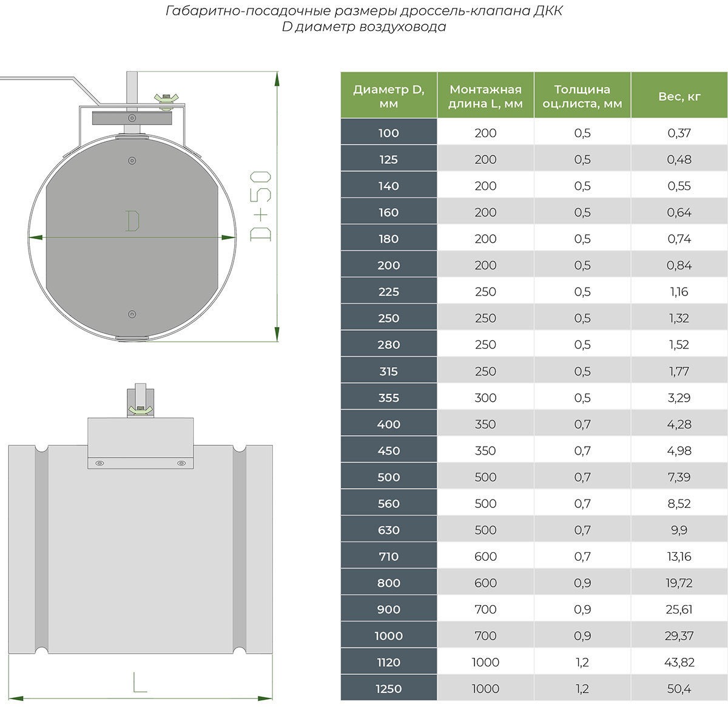Image resolution: width=728 pixels, height=707 pixels.
Task: Select the 'Диаметр D, мм' column header
Action: [388, 96]
